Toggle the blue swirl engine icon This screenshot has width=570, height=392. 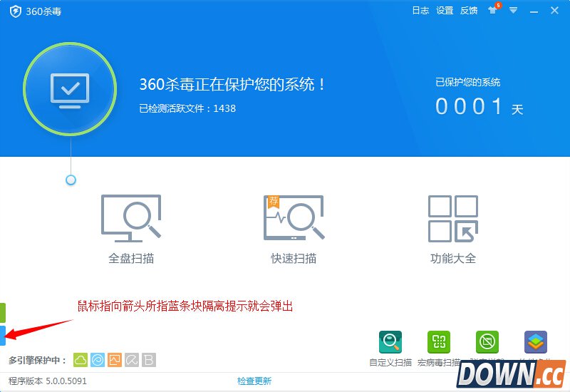click(98, 360)
